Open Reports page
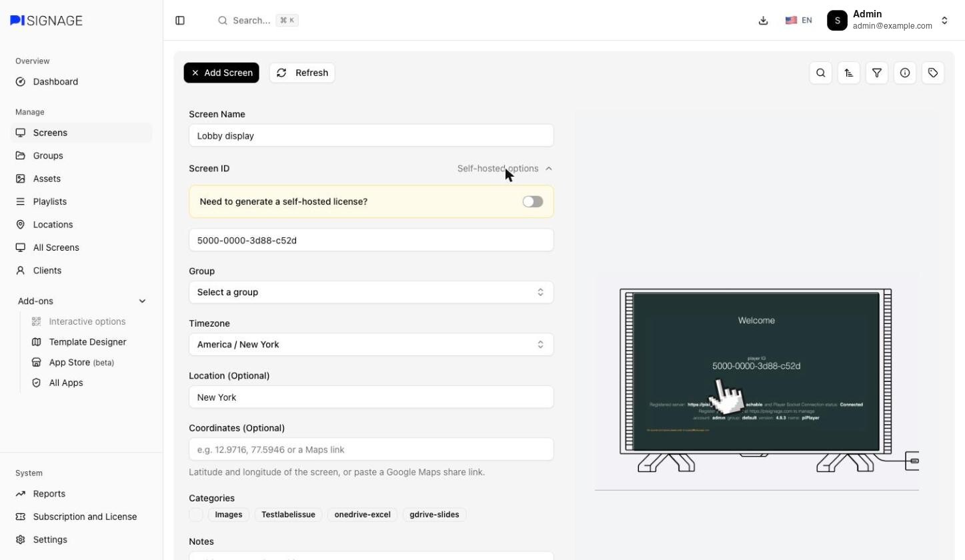965x560 pixels. (81, 494)
